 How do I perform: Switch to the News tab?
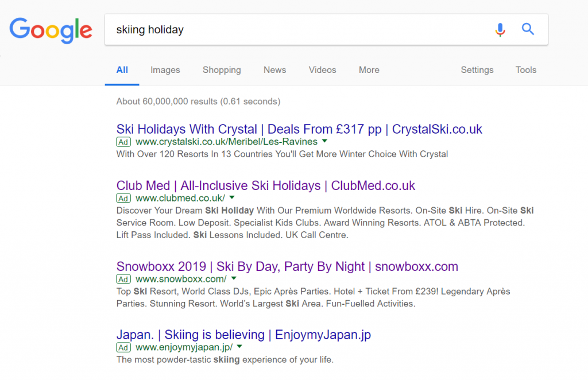275,70
